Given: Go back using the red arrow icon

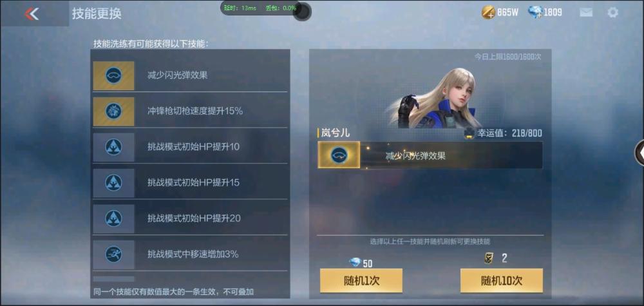Looking at the screenshot, I should tap(31, 14).
